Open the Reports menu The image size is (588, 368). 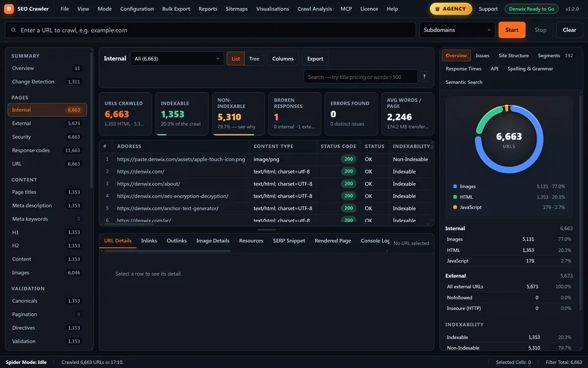tap(208, 9)
